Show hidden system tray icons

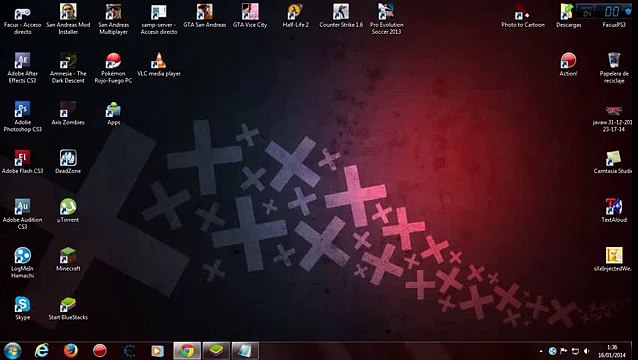pos(541,351)
